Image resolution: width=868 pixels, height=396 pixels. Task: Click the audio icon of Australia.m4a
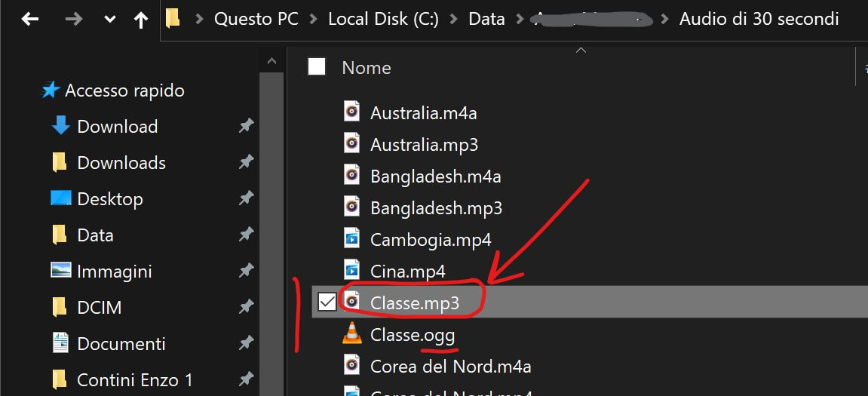point(351,113)
